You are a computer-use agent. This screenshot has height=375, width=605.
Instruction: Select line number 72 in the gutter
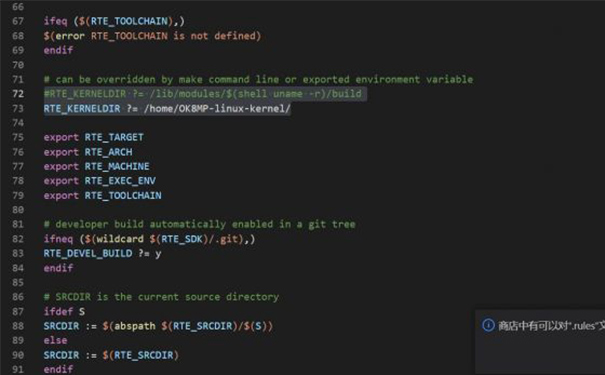click(18, 94)
